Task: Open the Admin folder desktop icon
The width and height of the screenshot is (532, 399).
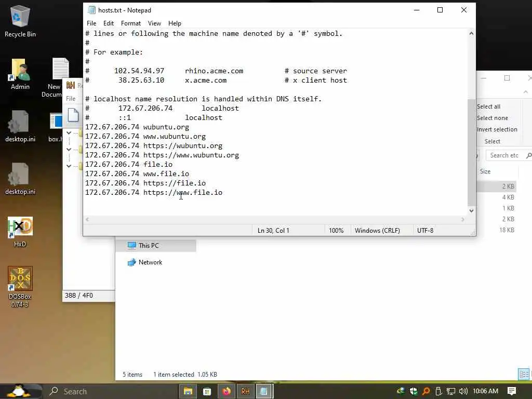Action: (20, 74)
